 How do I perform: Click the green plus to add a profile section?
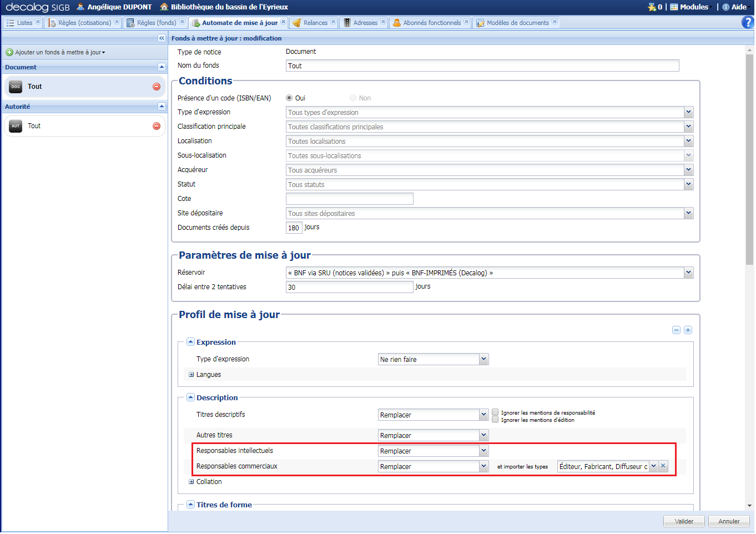[x=688, y=330]
